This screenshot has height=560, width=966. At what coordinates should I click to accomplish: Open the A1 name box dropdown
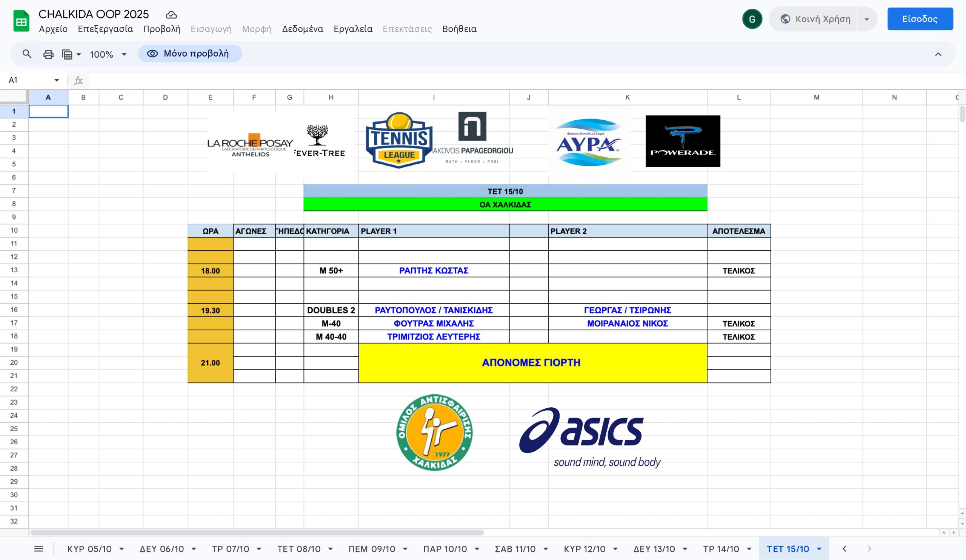(56, 80)
